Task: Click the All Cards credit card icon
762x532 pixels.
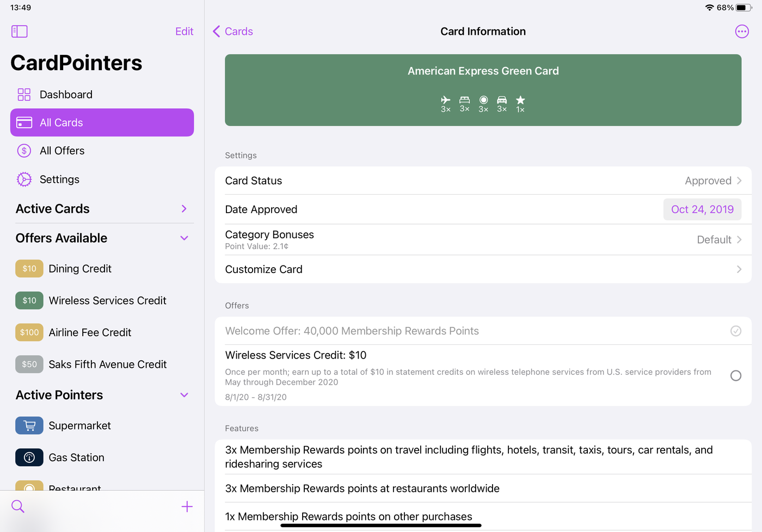Action: [24, 122]
